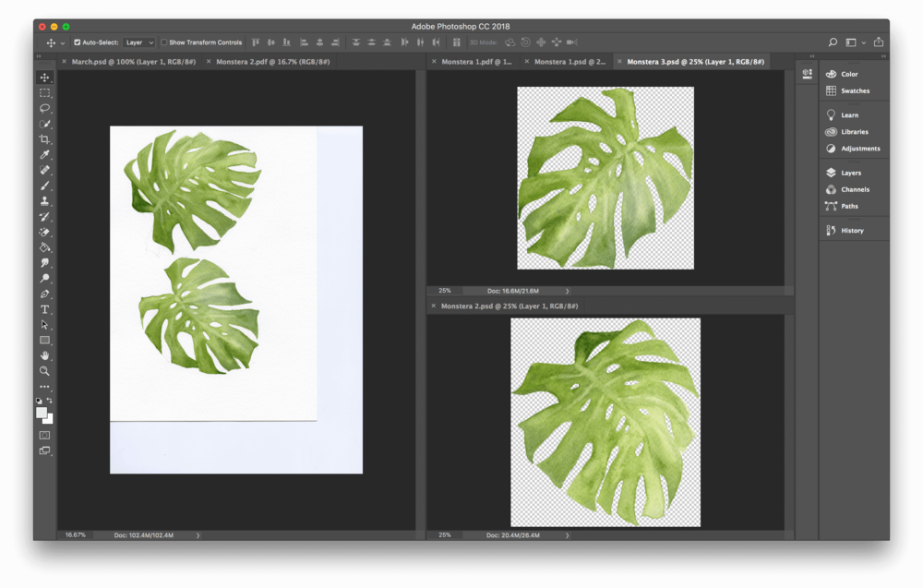
Task: Open the Move tool preset dropdown arrow
Action: tap(62, 42)
